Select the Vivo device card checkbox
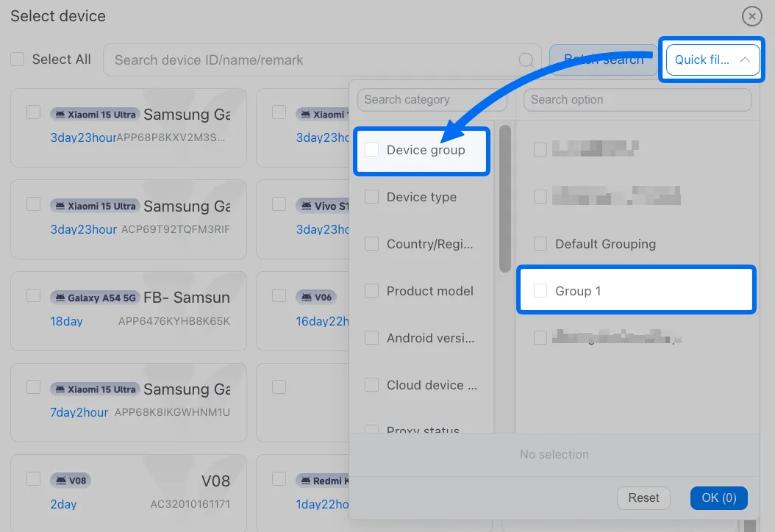Screen dimensions: 775x532 pyautogui.click(x=279, y=204)
